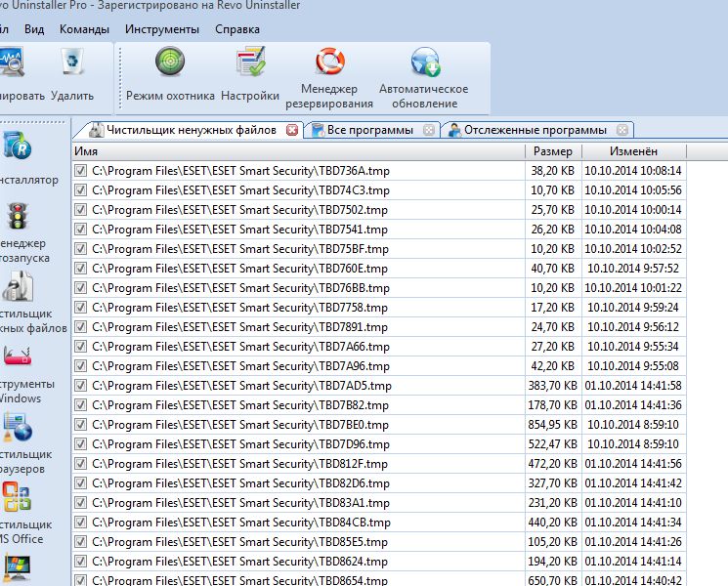The height and width of the screenshot is (586, 728).
Task: Switch to Все программы tab
Action: pos(370,130)
